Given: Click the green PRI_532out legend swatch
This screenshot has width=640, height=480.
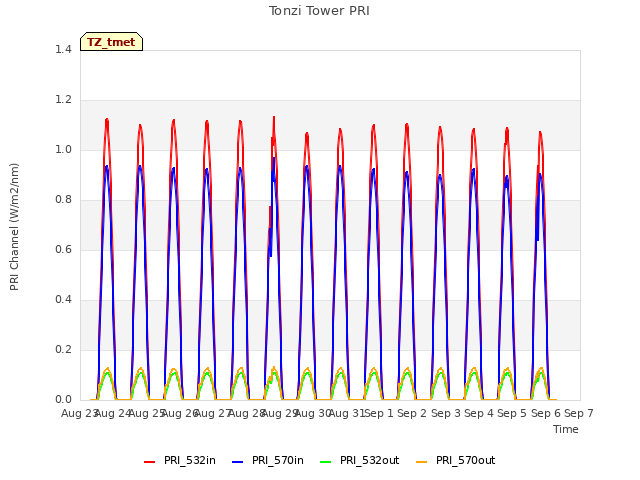Looking at the screenshot, I should tap(326, 462).
